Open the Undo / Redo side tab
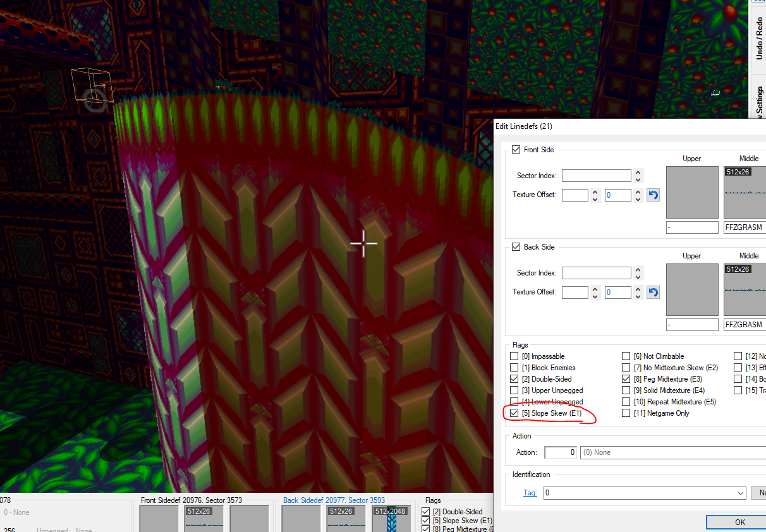The width and height of the screenshot is (766, 532). [x=759, y=39]
